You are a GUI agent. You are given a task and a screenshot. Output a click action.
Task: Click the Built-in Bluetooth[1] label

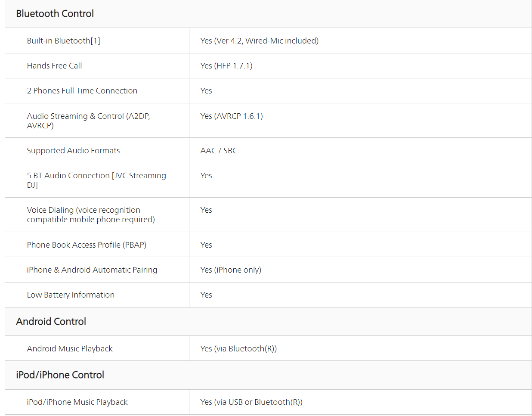63,41
